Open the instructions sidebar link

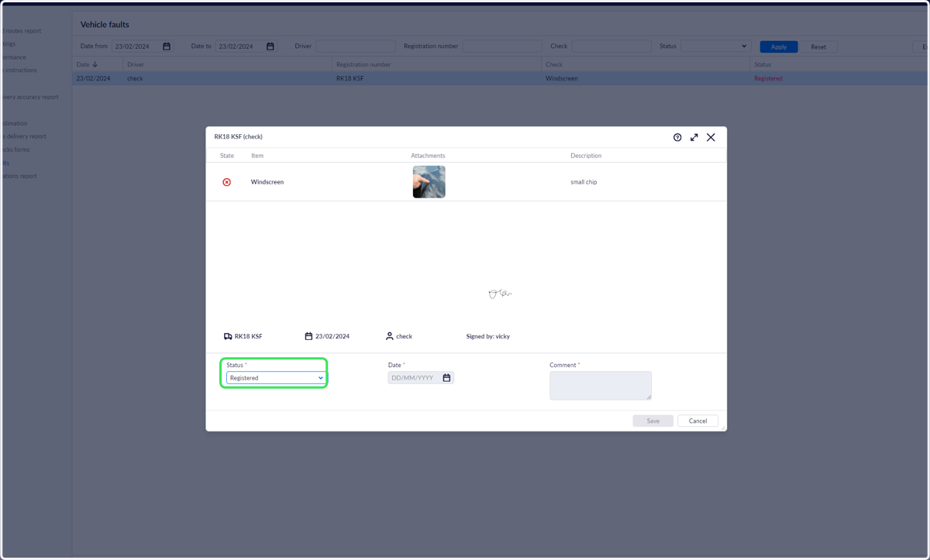[x=19, y=70]
